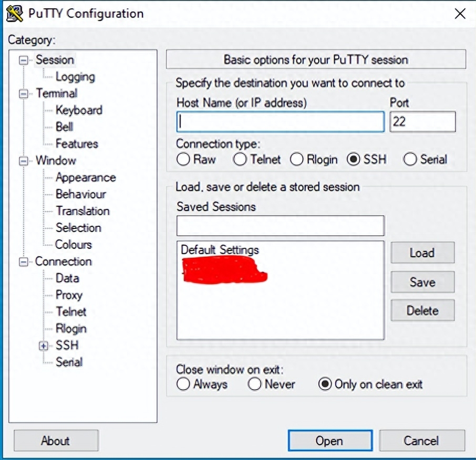Viewport: 476px width, 460px height.
Task: Focus the Port input field
Action: click(422, 122)
